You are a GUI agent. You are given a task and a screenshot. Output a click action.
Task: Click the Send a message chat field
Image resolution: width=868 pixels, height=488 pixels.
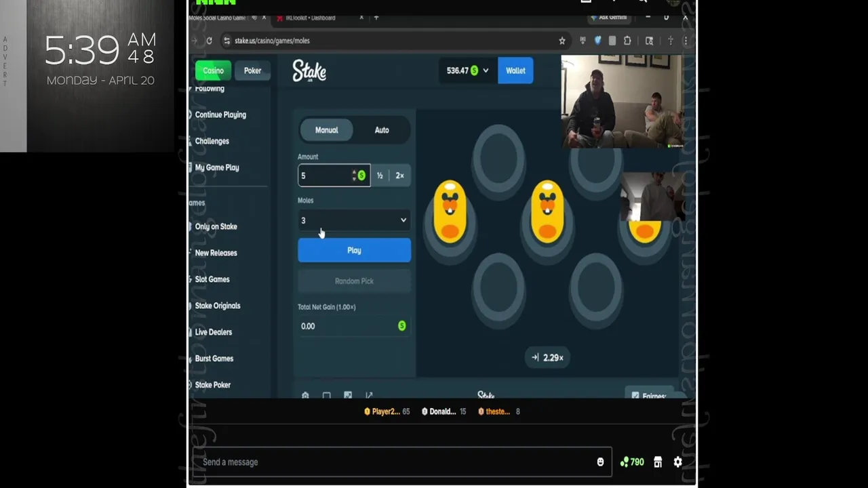pyautogui.click(x=402, y=462)
